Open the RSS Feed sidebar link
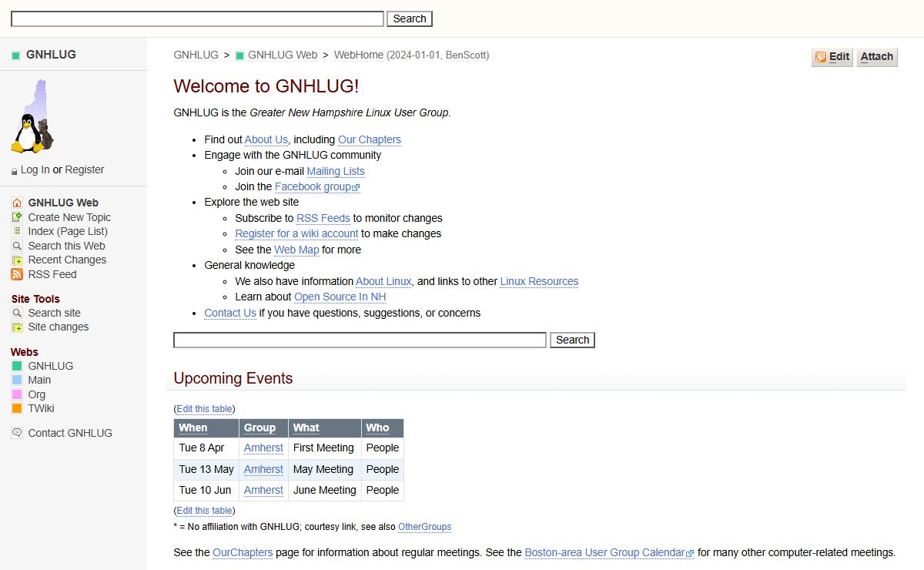The image size is (924, 570). click(x=52, y=274)
